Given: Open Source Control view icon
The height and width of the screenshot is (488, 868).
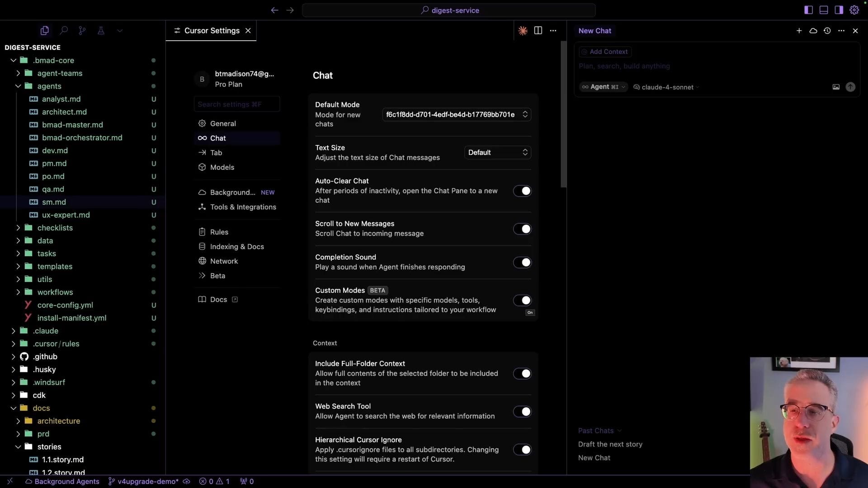Looking at the screenshot, I should pos(82,31).
